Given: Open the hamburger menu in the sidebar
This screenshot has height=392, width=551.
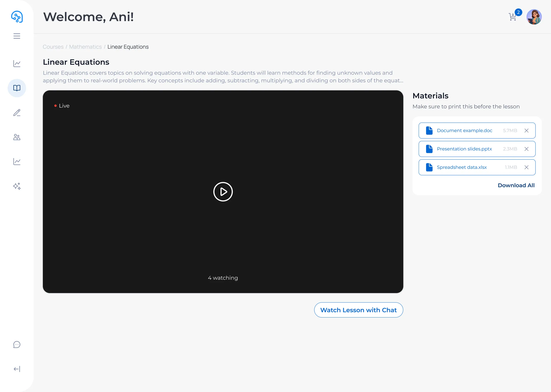Looking at the screenshot, I should tap(17, 36).
